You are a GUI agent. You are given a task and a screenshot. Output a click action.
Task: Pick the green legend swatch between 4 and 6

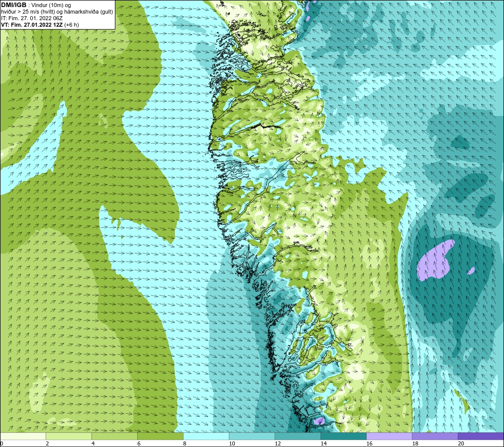click(x=114, y=436)
